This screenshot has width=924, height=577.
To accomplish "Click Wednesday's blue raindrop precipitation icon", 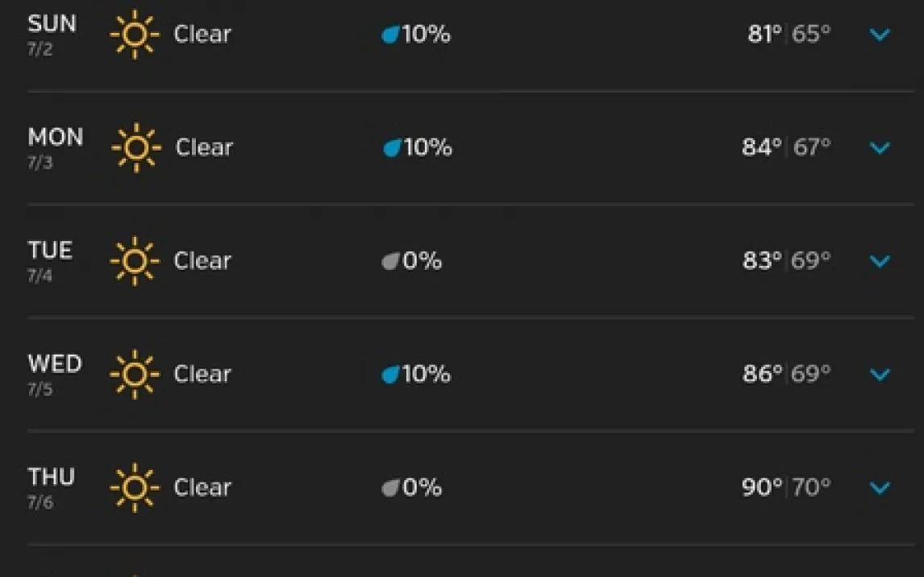I will 391,375.
